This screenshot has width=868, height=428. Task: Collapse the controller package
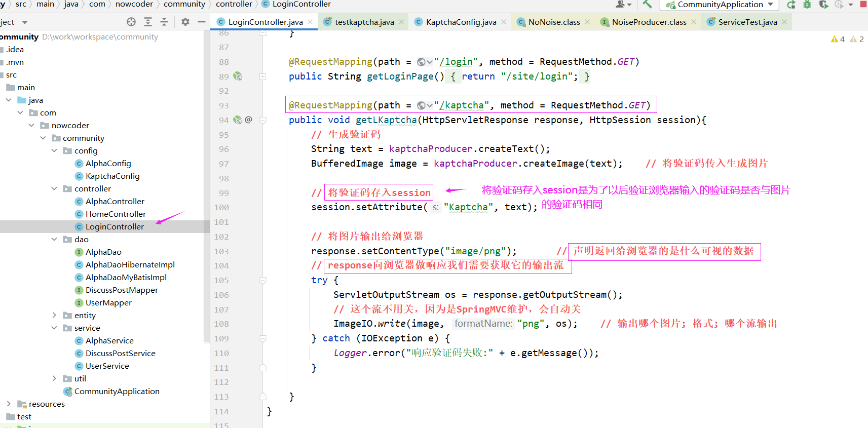tap(54, 188)
